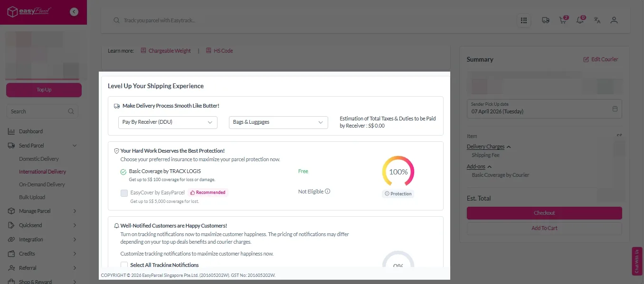
Task: Click the delivery truck icon in header
Action: (x=546, y=20)
